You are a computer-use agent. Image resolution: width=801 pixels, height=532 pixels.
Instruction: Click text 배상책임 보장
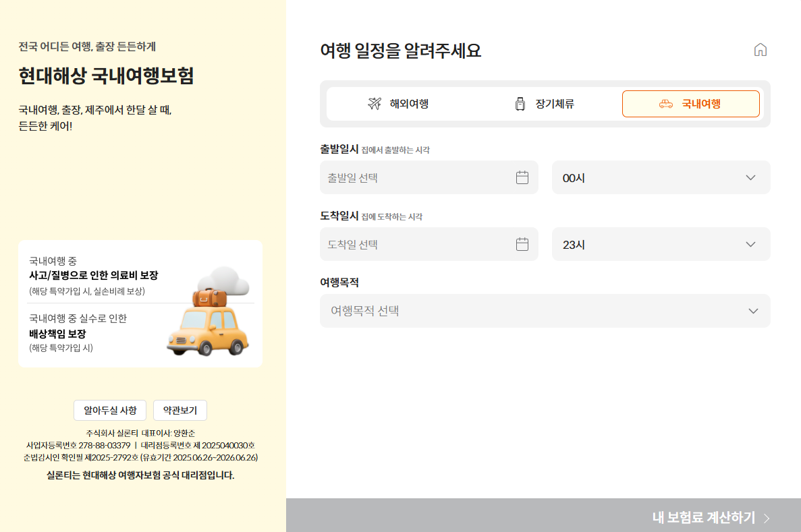(x=57, y=334)
